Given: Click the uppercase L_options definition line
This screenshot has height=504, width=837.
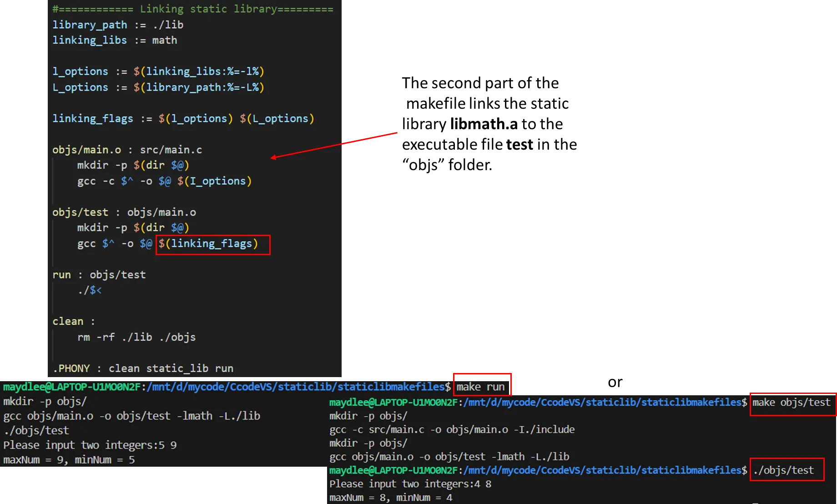Looking at the screenshot, I should (x=157, y=87).
